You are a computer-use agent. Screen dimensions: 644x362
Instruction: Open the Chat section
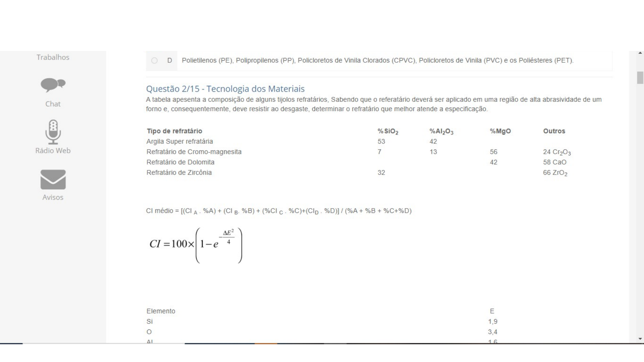click(x=53, y=91)
